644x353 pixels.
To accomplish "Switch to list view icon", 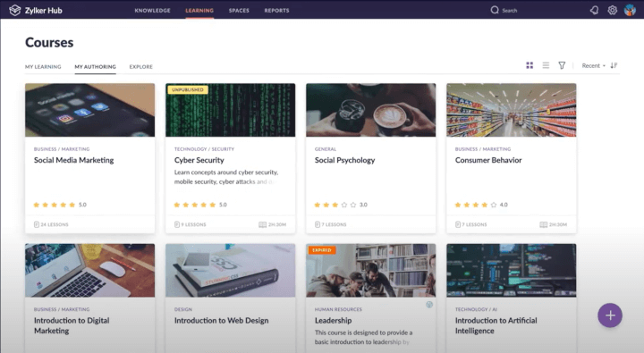I will point(546,65).
